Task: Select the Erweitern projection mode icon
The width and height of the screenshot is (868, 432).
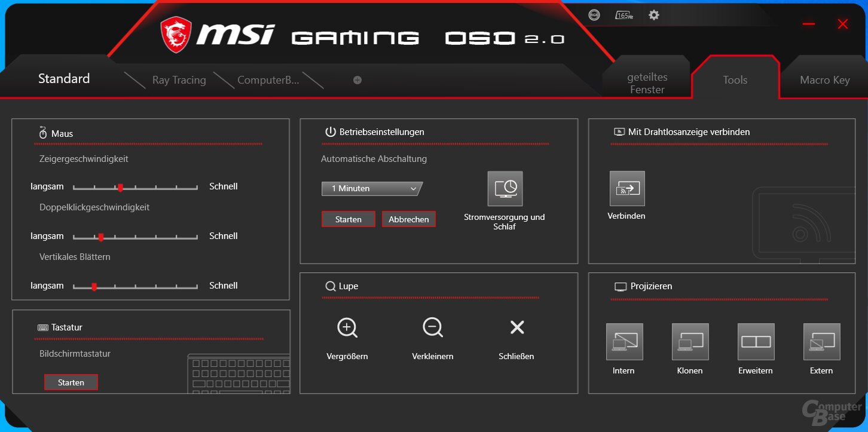Action: click(x=756, y=342)
